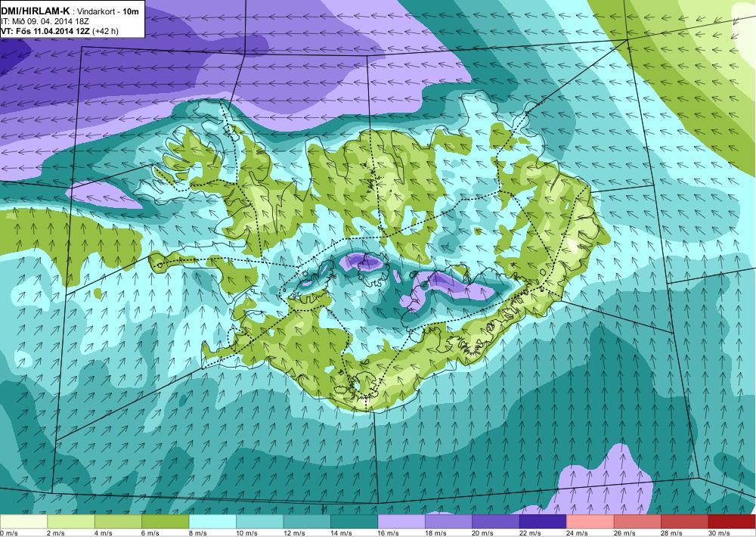Click the '10 m/s' legend label
Viewport: 756px width, 537px height.
pyautogui.click(x=247, y=533)
